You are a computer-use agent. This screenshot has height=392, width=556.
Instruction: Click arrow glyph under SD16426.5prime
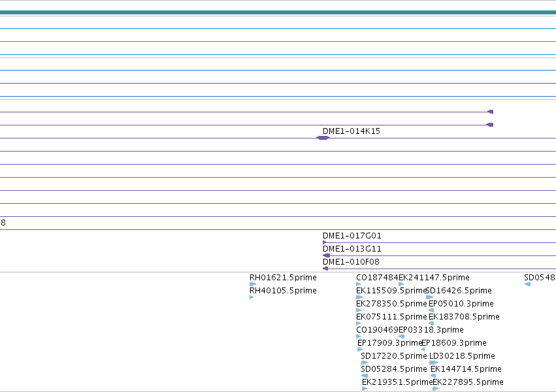pyautogui.click(x=429, y=297)
